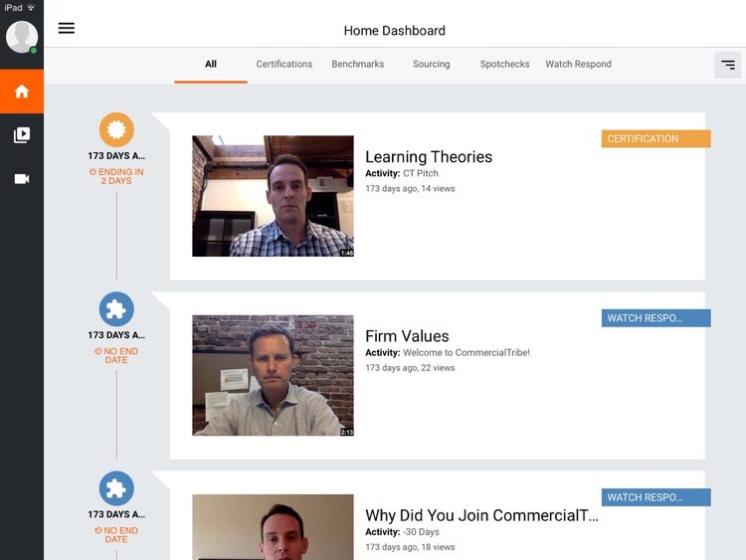The image size is (746, 560).
Task: Open the Firm Values title
Action: (x=407, y=336)
